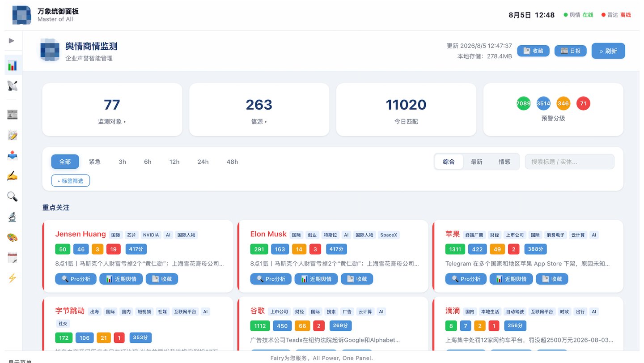Open the 日报 daily report
The height and width of the screenshot is (363, 644).
(571, 51)
